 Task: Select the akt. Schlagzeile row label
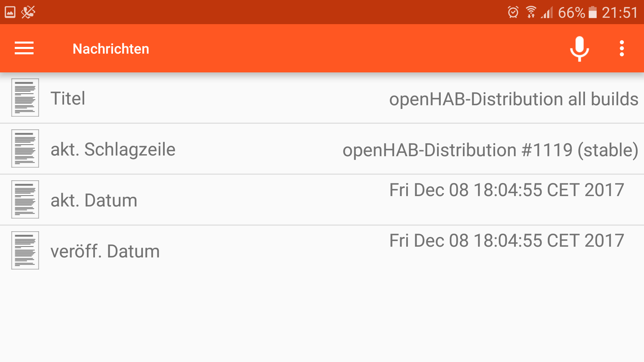[113, 149]
